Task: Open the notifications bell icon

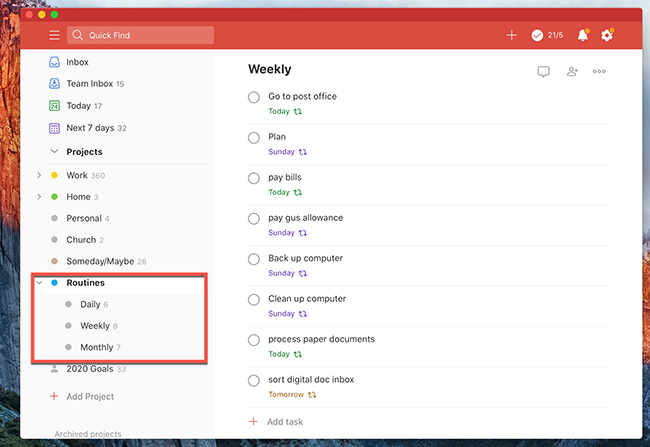Action: (583, 35)
